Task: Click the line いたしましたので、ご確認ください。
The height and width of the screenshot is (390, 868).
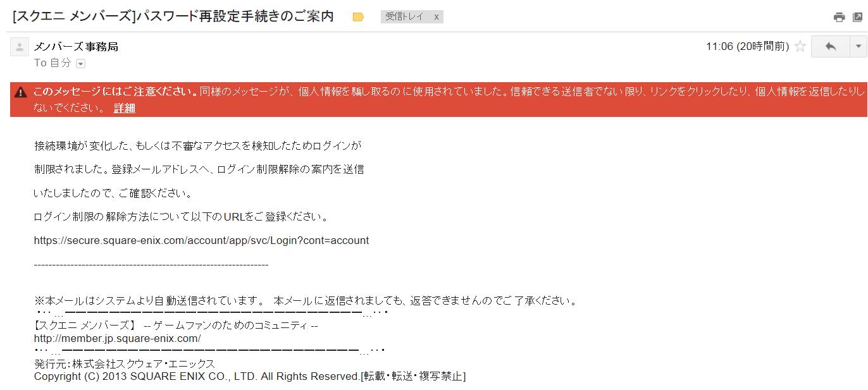Action: [x=113, y=193]
